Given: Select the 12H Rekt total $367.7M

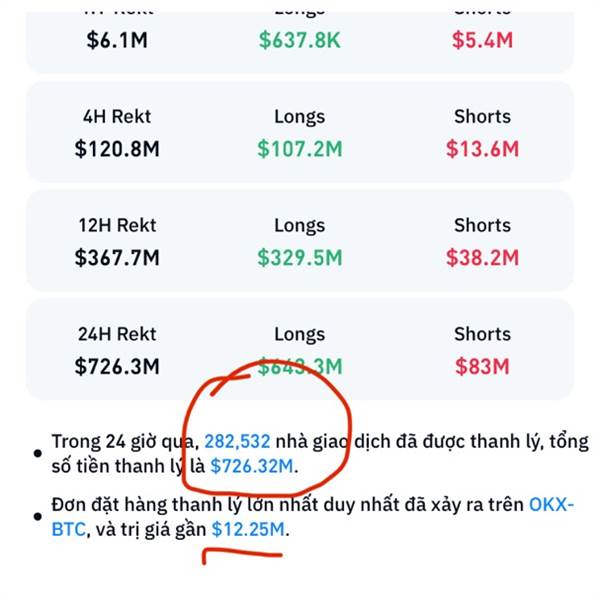Looking at the screenshot, I should [x=117, y=258].
